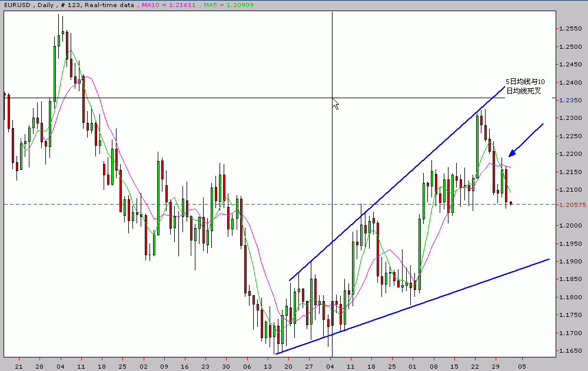Screen dimensions: 588x371
Task: Click the 1.1900 price axis label
Action: tap(570, 261)
